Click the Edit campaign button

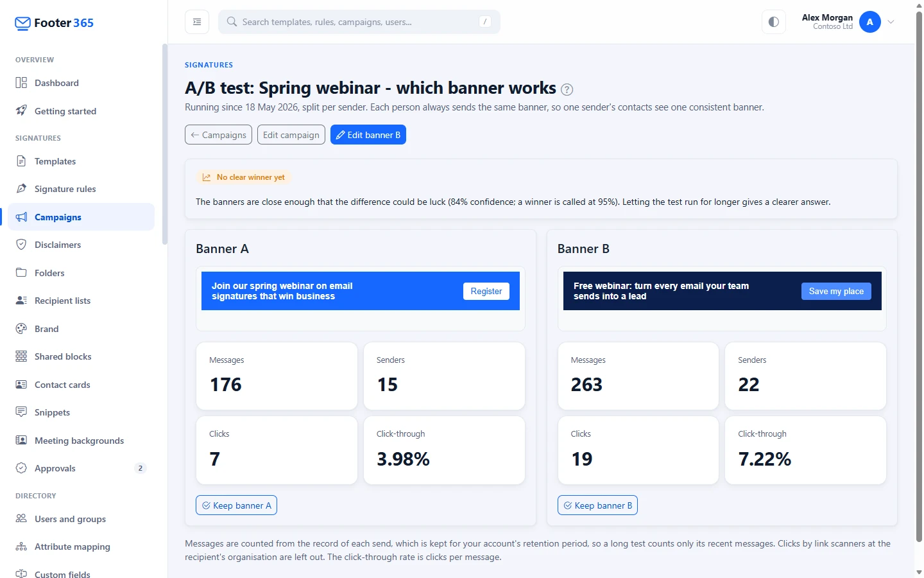pyautogui.click(x=291, y=135)
